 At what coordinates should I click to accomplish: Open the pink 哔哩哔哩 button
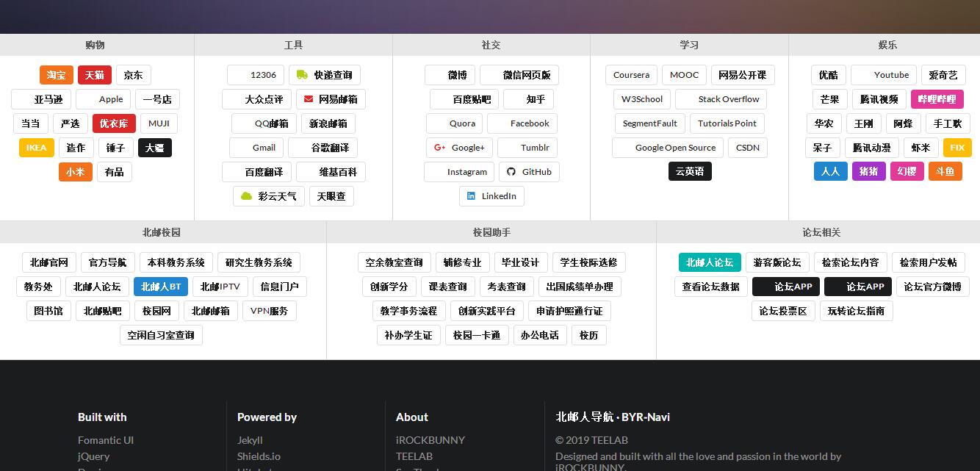[x=937, y=99]
